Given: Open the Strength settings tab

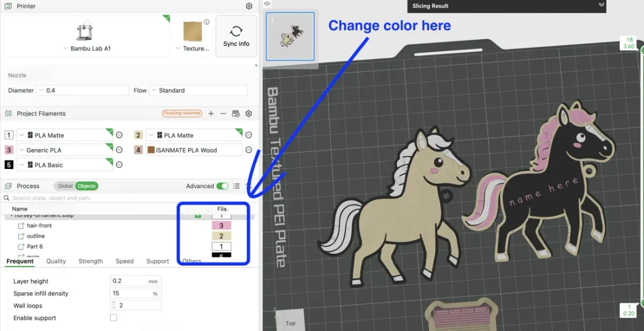Looking at the screenshot, I should point(91,261).
